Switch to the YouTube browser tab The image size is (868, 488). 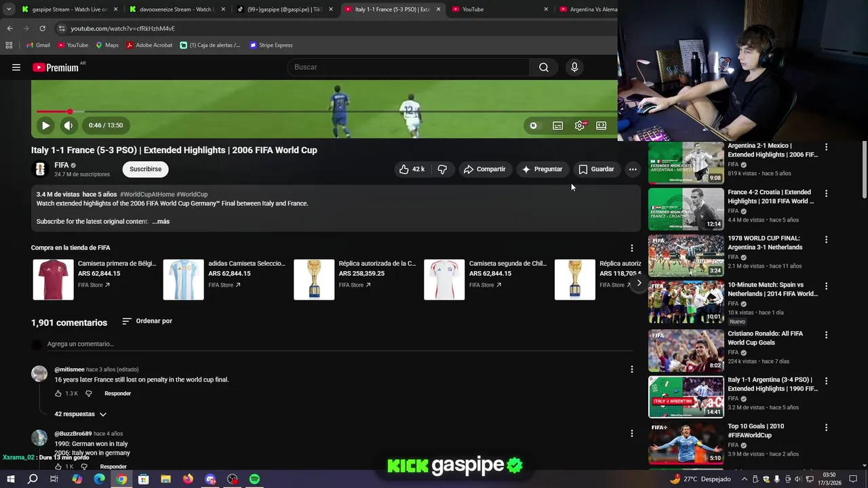tap(500, 9)
